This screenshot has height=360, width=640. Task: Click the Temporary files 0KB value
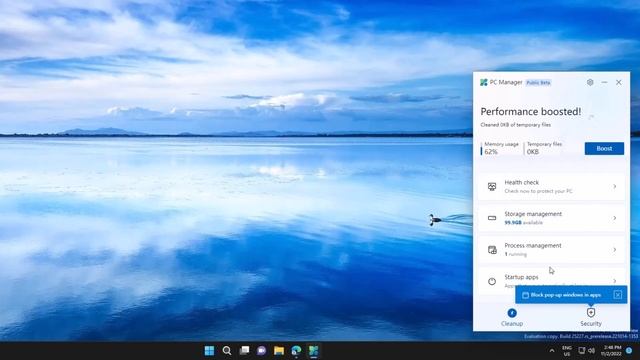533,152
